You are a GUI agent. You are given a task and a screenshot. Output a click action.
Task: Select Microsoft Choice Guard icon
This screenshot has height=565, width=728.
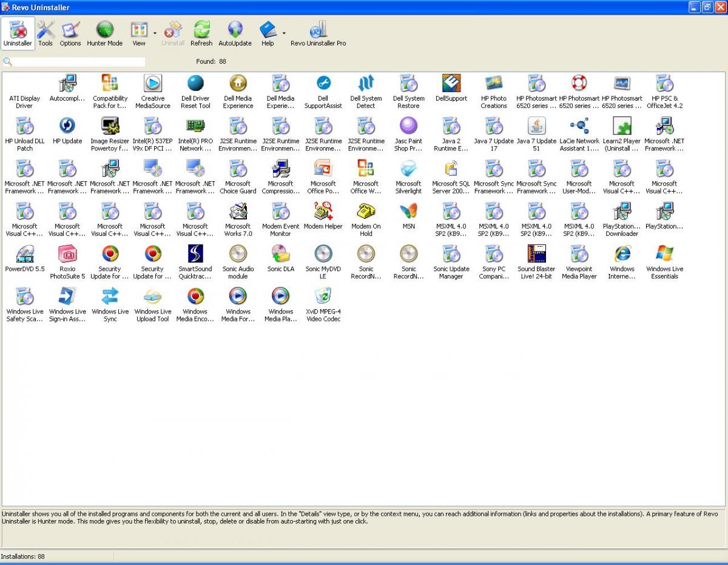(238, 169)
